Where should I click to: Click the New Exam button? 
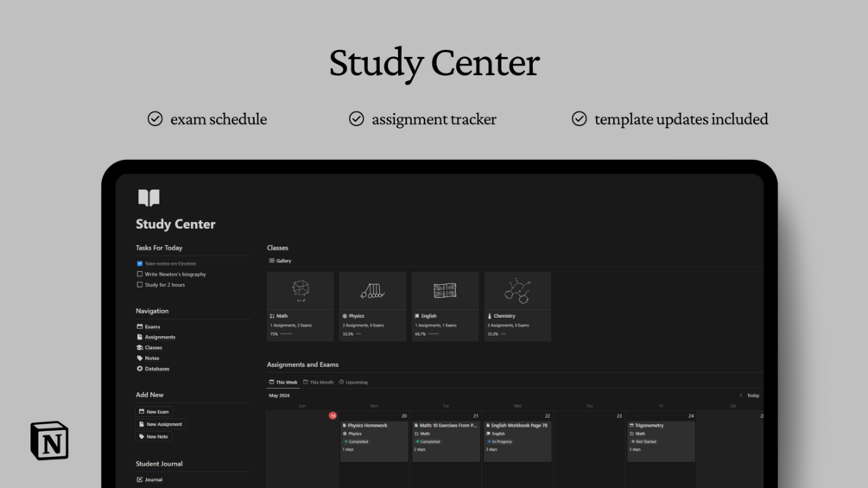point(154,412)
